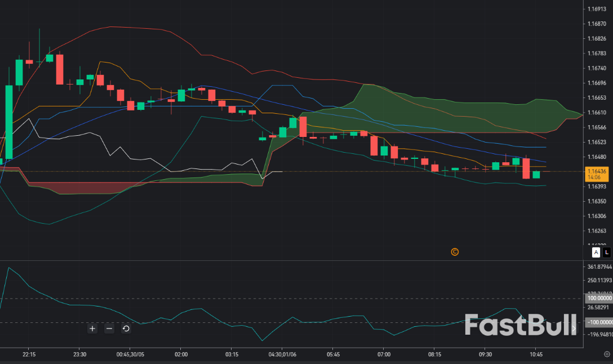Screen dimensions: 613x364
Task: Click the 23:30 time axis label
Action: [x=80, y=354]
